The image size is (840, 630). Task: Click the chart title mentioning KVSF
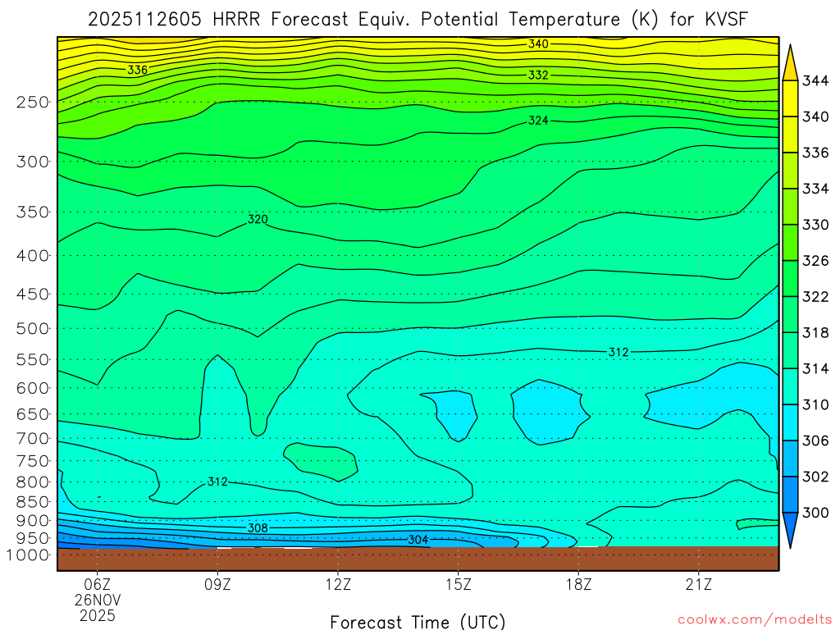tap(418, 20)
